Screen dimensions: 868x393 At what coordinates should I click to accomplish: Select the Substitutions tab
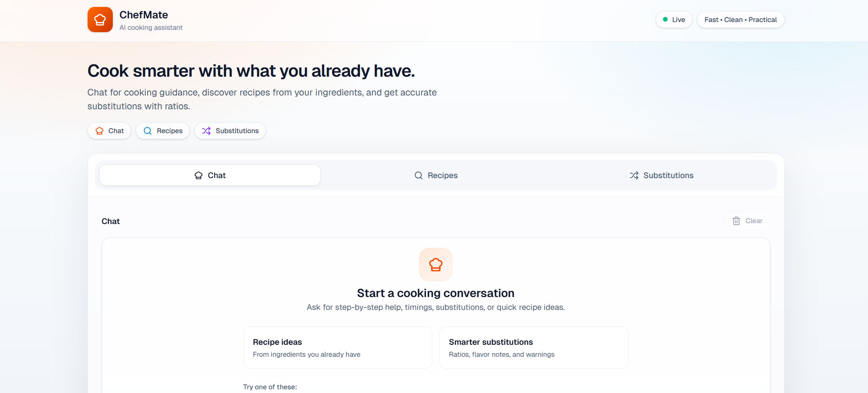[662, 175]
